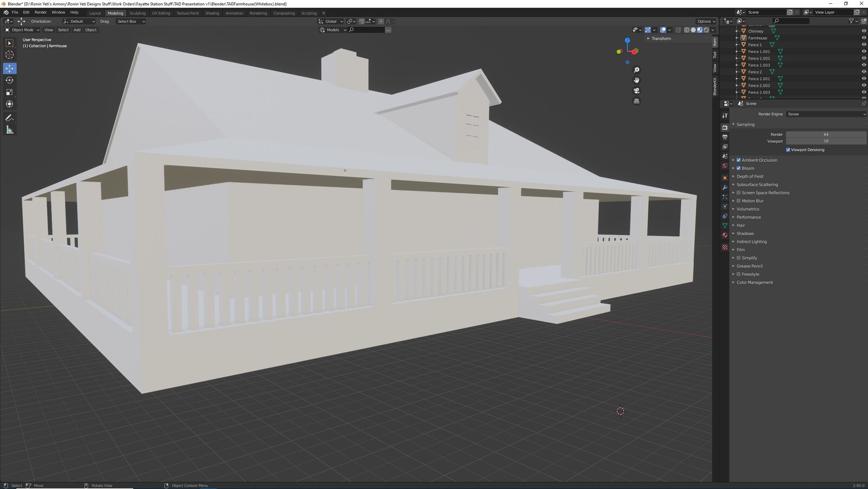
Task: Switch to the UV Editing workspace tab
Action: (161, 13)
